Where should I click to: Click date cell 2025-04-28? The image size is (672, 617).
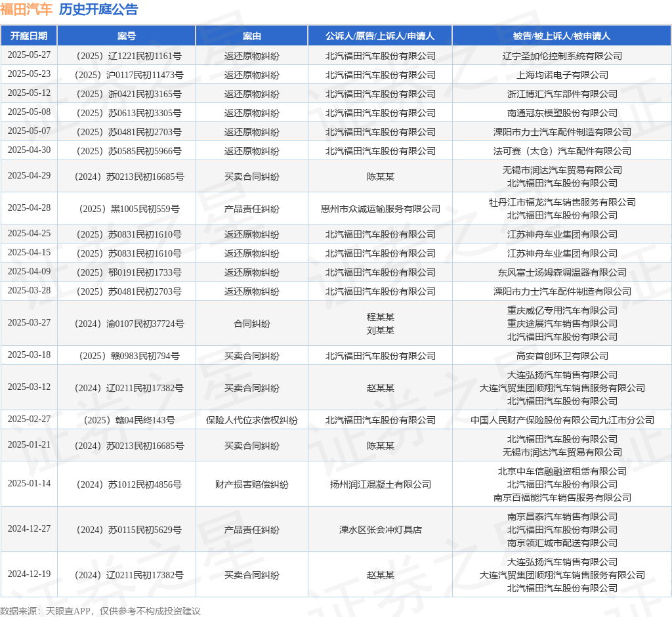[x=29, y=208]
